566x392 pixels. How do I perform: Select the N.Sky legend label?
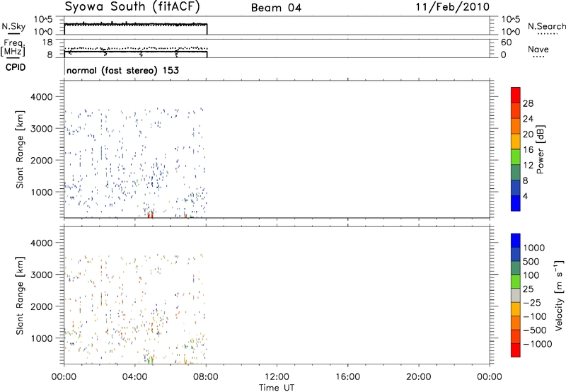pyautogui.click(x=13, y=26)
